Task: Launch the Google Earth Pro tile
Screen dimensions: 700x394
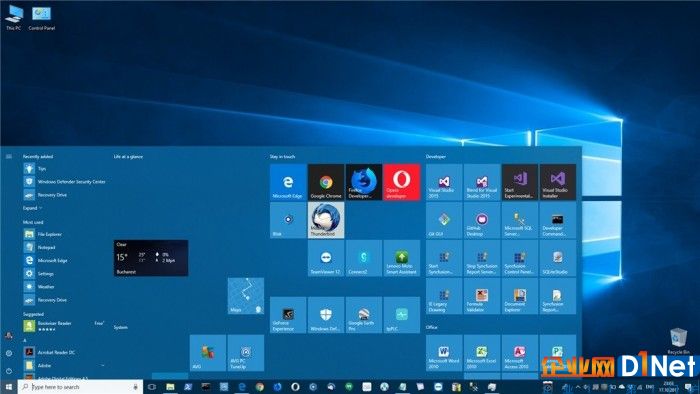Action: 364,315
